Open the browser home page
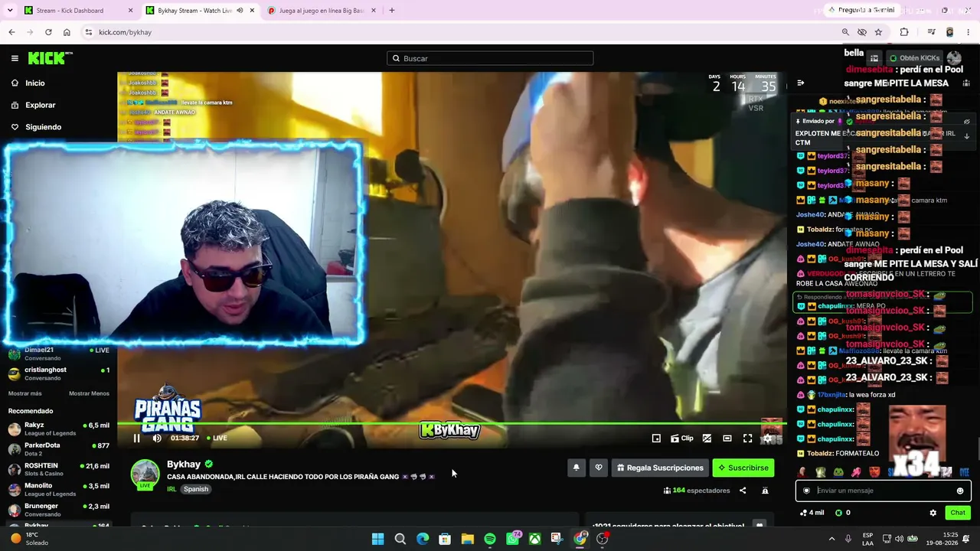Screen dimensions: 980x551 point(67,32)
